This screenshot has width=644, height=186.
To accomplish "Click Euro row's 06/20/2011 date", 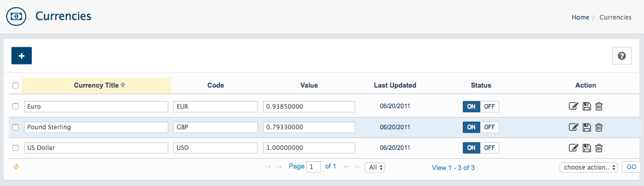I will pos(395,106).
